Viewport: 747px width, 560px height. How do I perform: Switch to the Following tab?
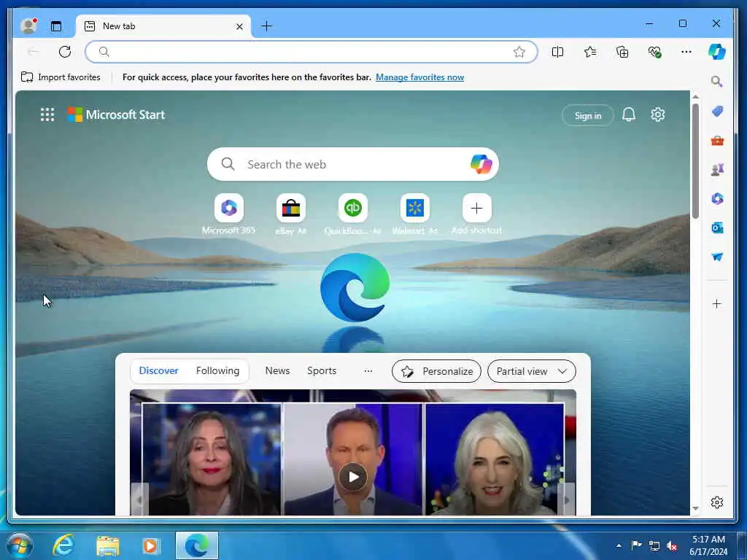pos(217,370)
